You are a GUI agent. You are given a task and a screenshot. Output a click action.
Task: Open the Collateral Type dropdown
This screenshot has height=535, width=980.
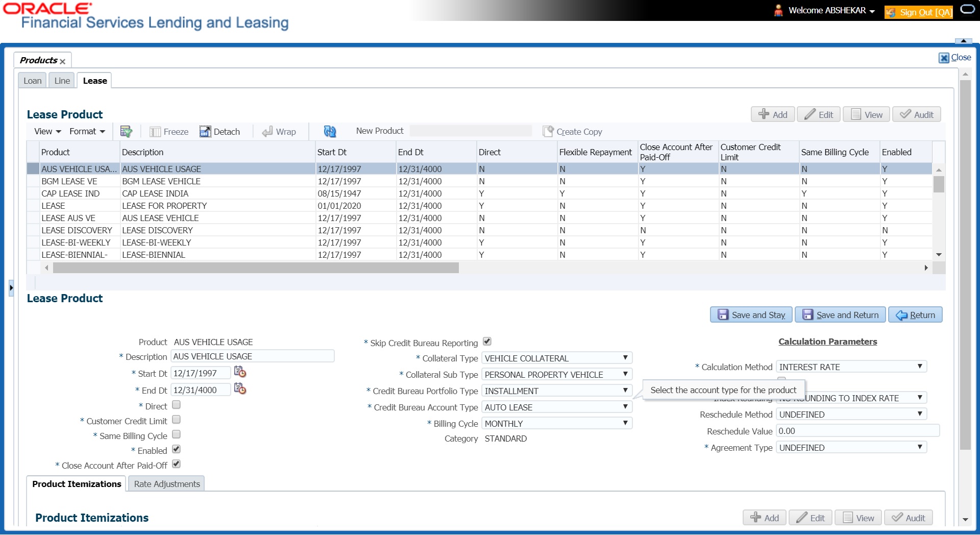(557, 358)
